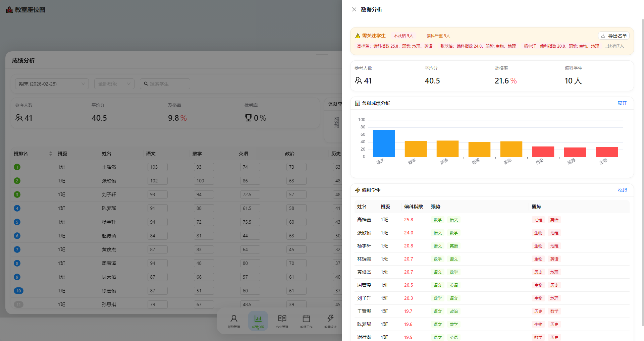This screenshot has width=644, height=341.
Task: Open 作业管理 book icon
Action: (282, 321)
